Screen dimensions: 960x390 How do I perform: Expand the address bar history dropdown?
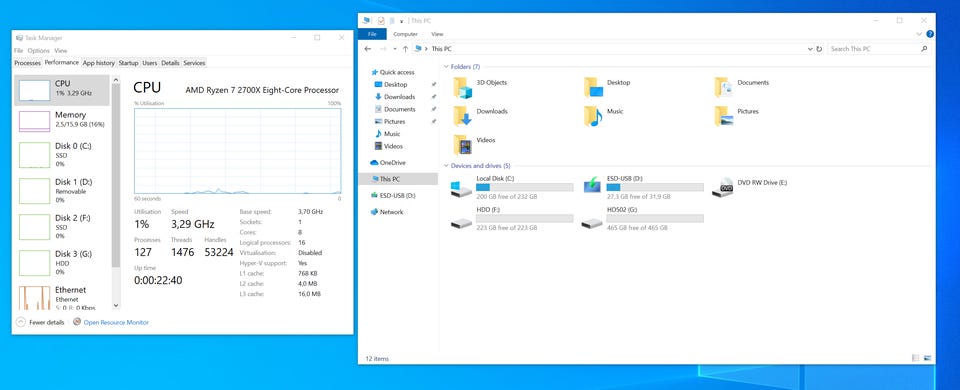point(809,49)
